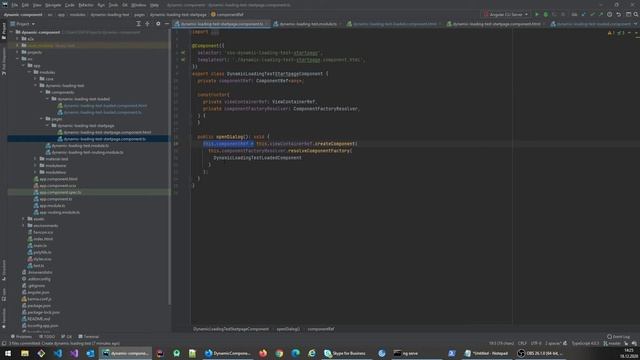Select package.json in the project tree
The image size is (640, 360).
pos(36,306)
